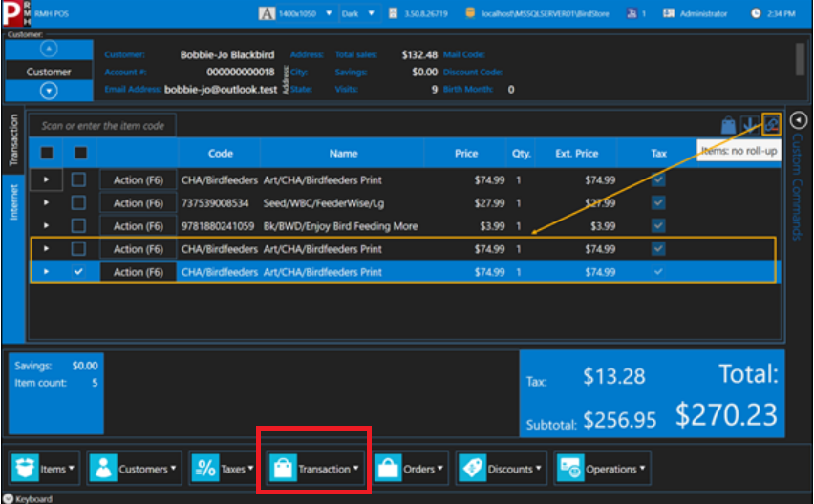Check the box for the Seed/WBC/FeederWise/Lg row

click(x=79, y=202)
